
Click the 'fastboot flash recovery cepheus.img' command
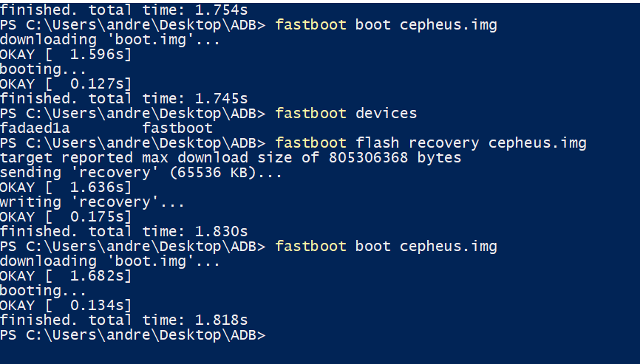pos(431,143)
